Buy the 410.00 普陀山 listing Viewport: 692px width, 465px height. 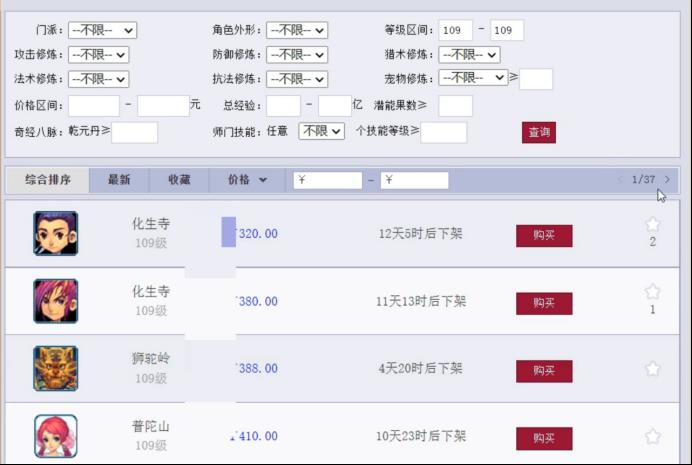[x=544, y=439]
